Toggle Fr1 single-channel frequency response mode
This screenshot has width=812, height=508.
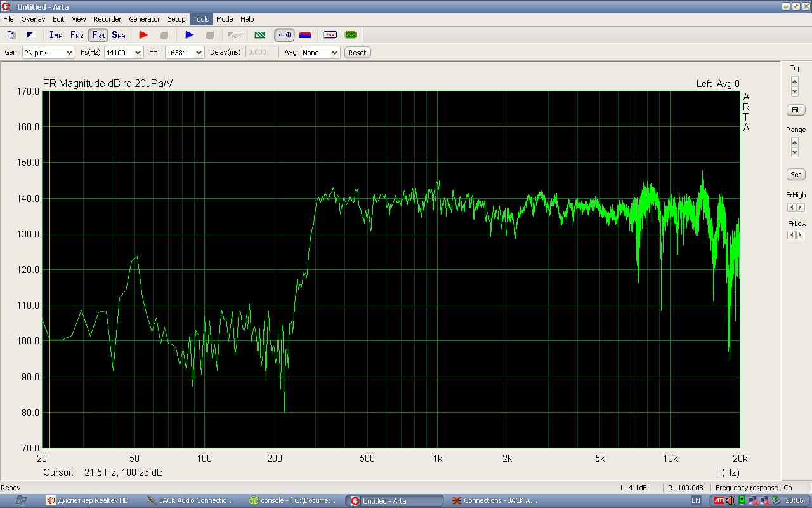click(x=98, y=35)
